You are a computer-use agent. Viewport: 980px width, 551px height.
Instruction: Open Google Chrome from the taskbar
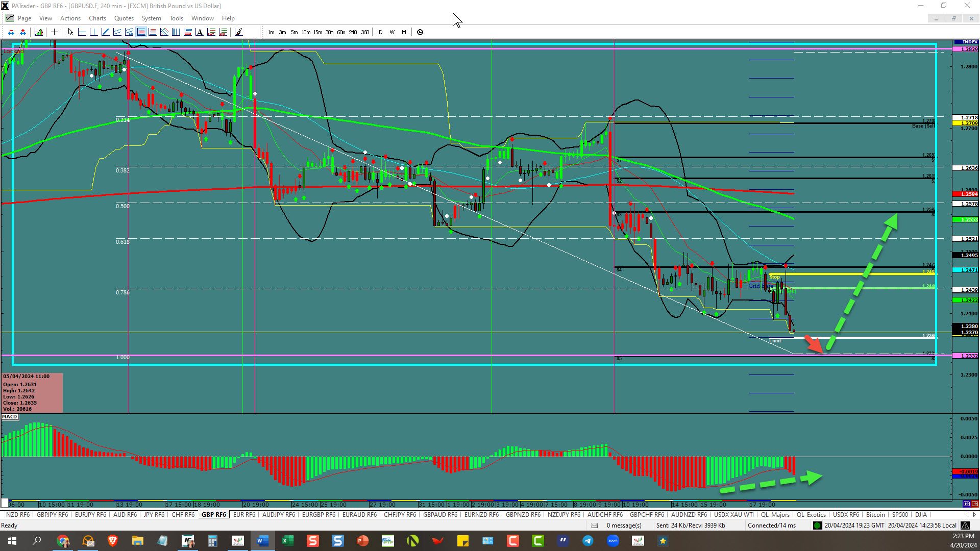click(x=63, y=541)
